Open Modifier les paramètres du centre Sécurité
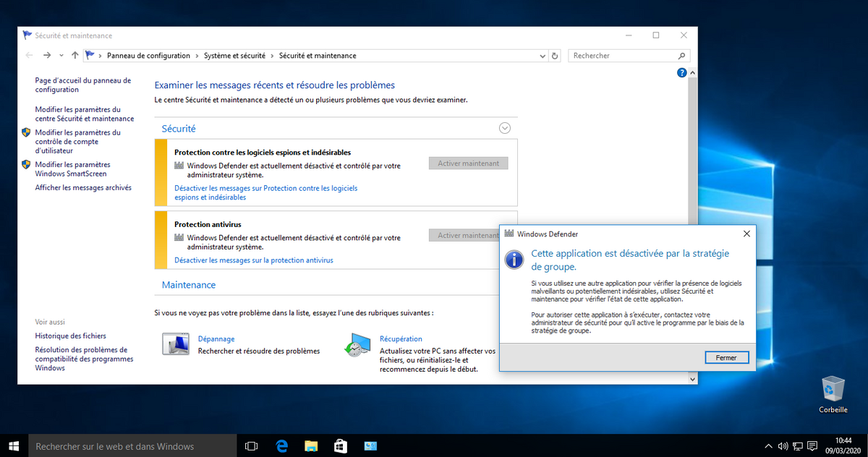Image resolution: width=868 pixels, height=457 pixels. pyautogui.click(x=85, y=114)
